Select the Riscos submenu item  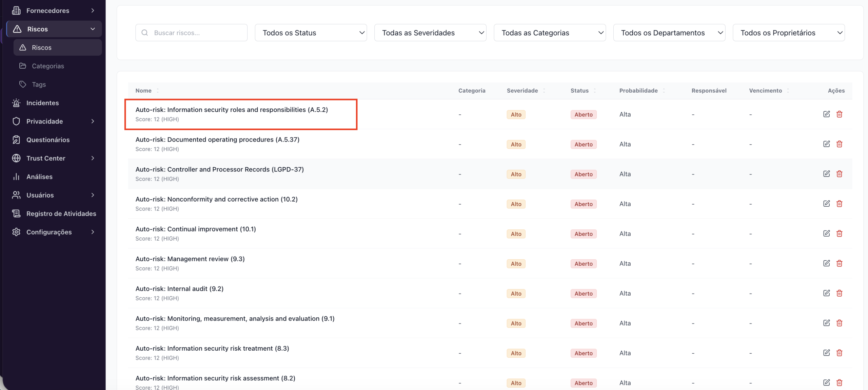point(58,48)
